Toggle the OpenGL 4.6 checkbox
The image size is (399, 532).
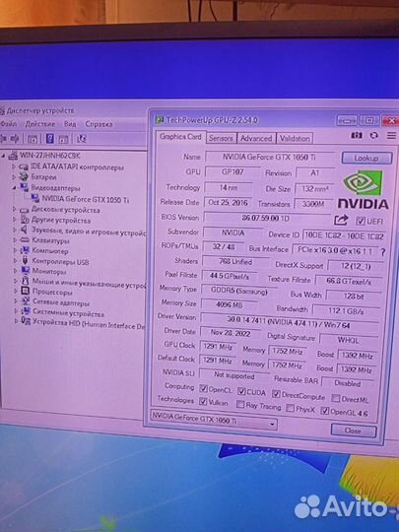325,411
